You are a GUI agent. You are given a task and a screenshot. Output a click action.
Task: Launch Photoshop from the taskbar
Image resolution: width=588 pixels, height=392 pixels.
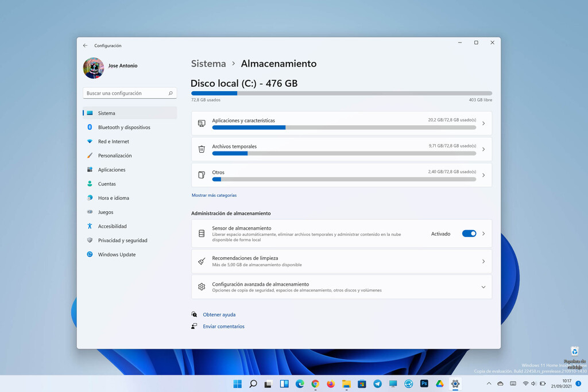tap(424, 383)
